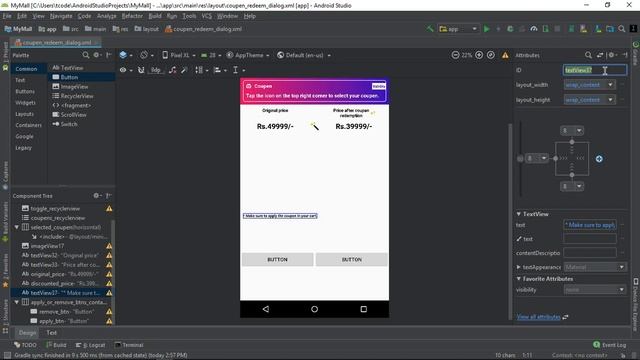Viewport: 640px width, 360px height.
Task: Collapse the Favorite Attributes section
Action: [x=519, y=279]
